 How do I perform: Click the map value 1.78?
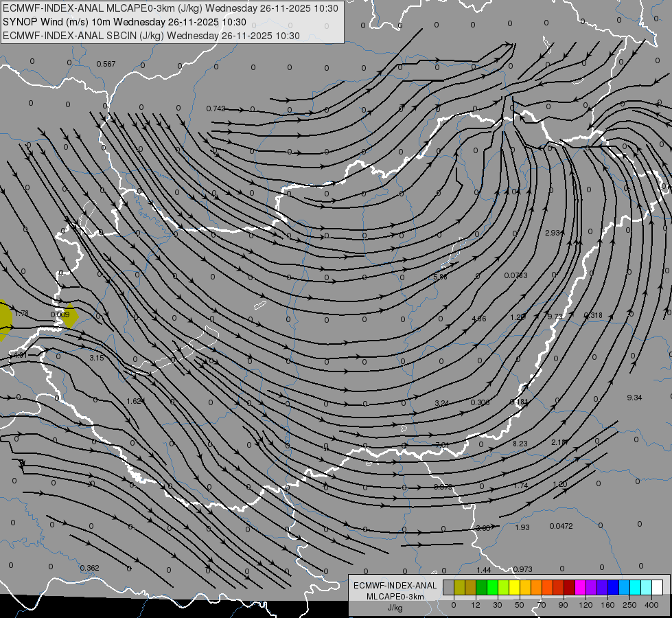click(x=21, y=314)
